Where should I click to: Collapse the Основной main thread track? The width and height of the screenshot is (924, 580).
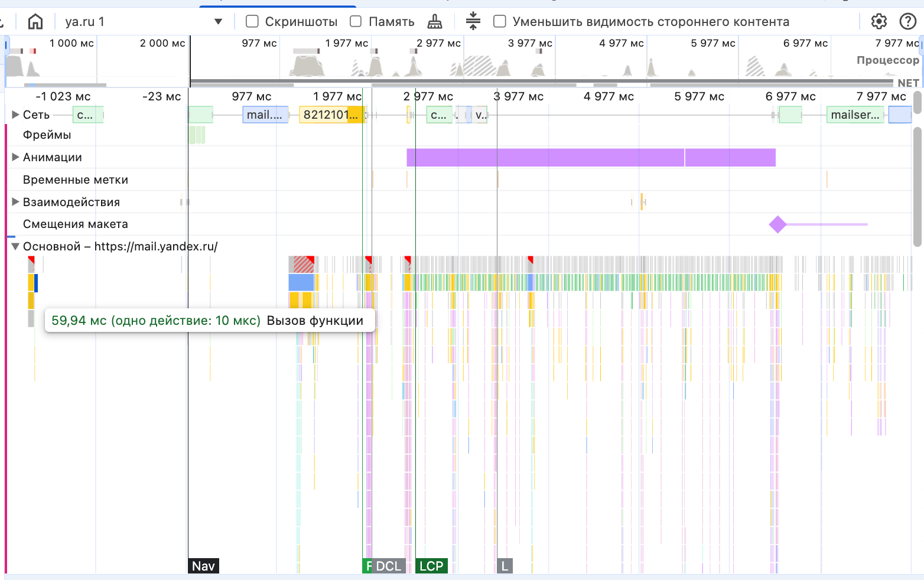(x=16, y=247)
